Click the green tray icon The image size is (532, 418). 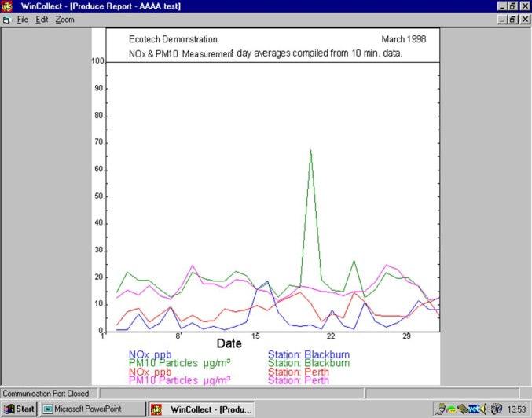451,409
